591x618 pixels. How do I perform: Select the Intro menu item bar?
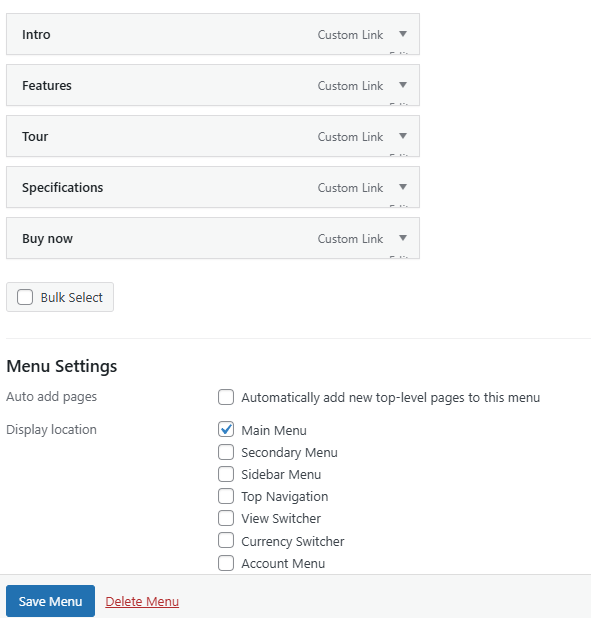213,34
